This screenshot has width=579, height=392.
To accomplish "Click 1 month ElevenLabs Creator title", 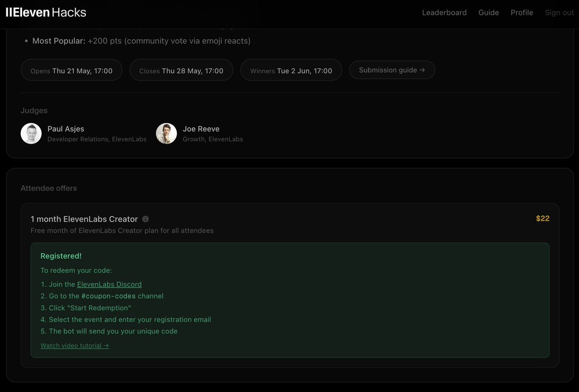I will click(x=84, y=219).
